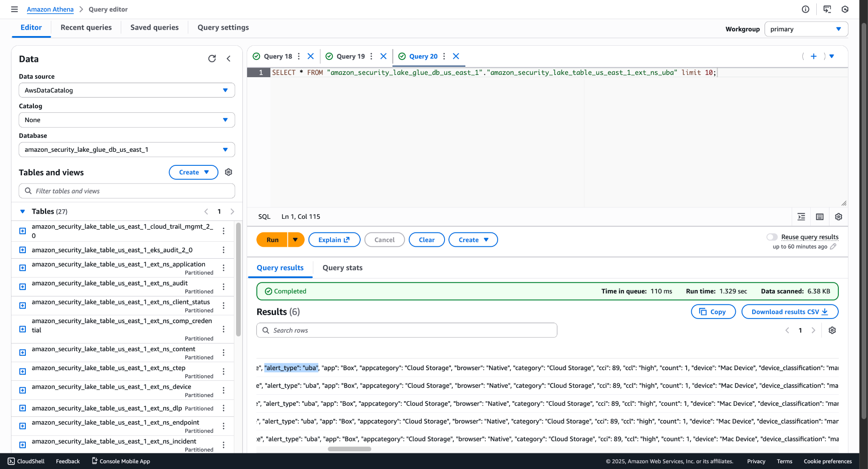The width and height of the screenshot is (868, 469).
Task: Click the horizontal results scrollbar thumb
Action: pos(349,449)
